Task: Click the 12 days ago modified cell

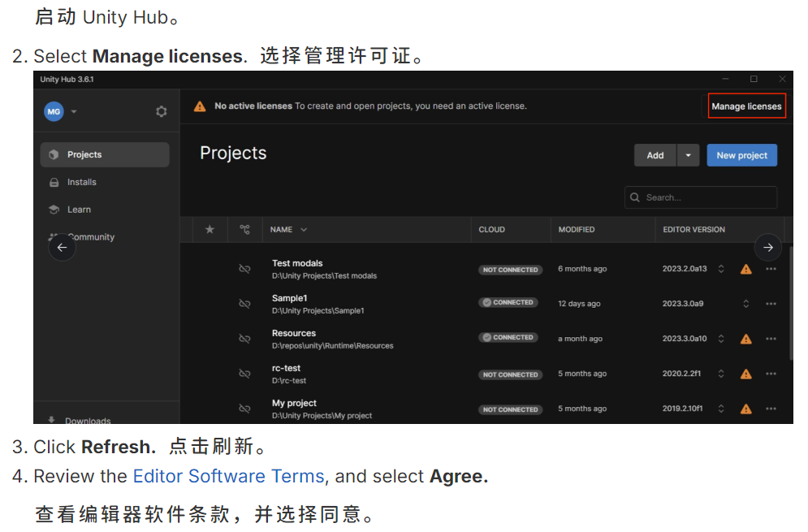Action: point(579,304)
